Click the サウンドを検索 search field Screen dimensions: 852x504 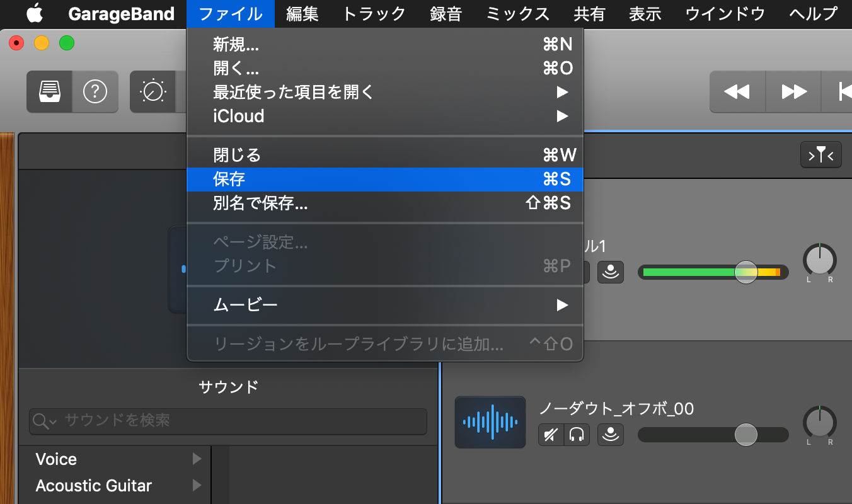pos(228,421)
